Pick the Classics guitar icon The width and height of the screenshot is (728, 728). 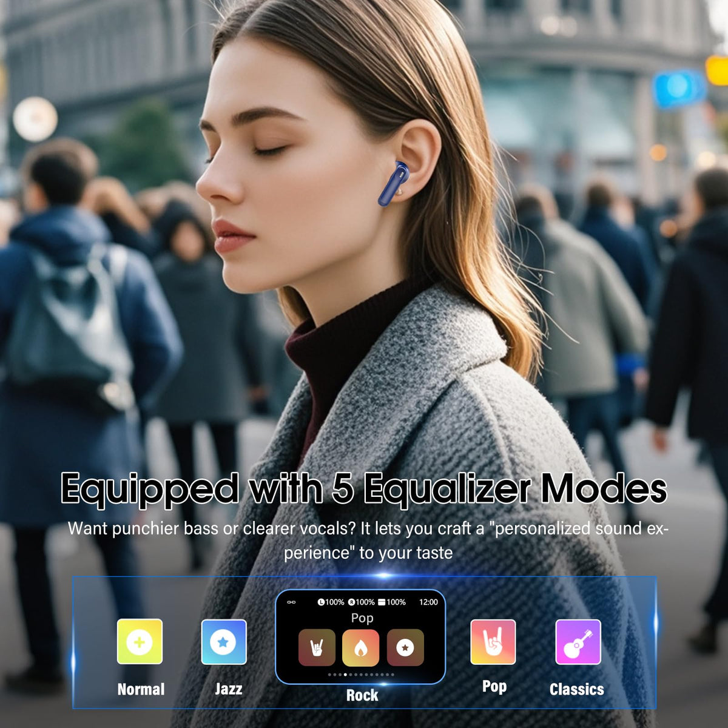578,641
